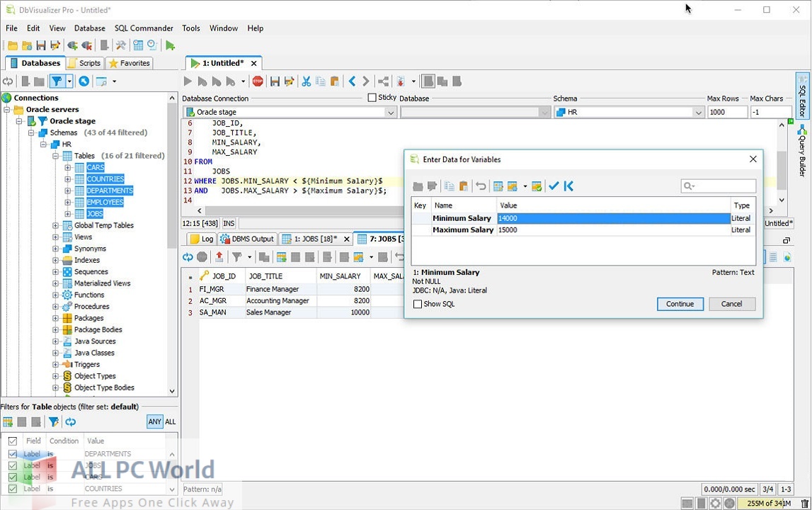Select the EMPLOYEES table in tree
This screenshot has height=510, width=812.
[105, 202]
